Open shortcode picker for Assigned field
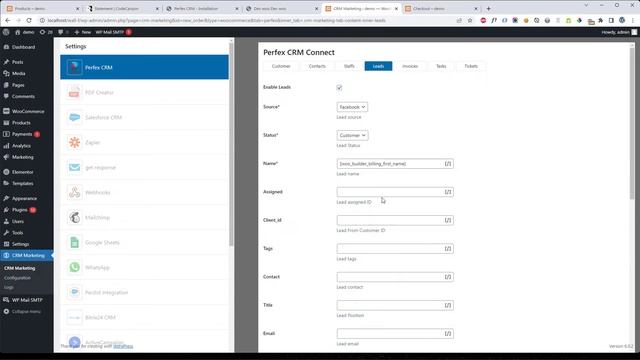640x360 pixels. pyautogui.click(x=448, y=192)
